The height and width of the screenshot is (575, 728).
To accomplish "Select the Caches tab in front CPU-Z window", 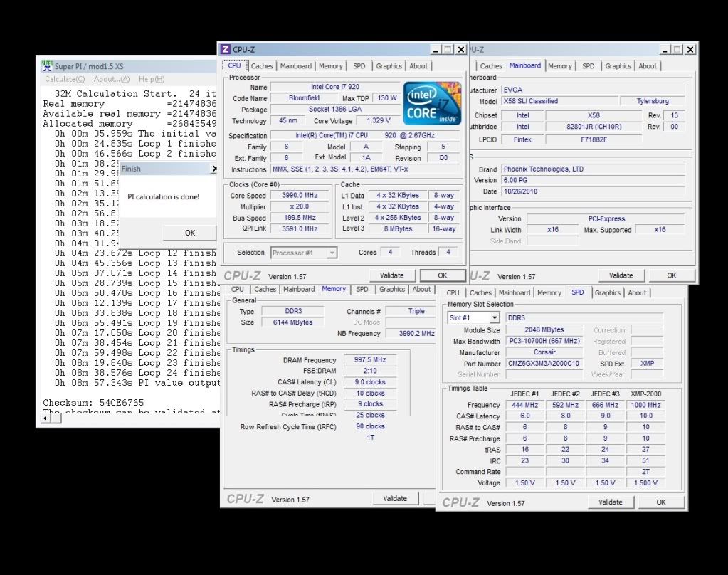I will pyautogui.click(x=262, y=66).
